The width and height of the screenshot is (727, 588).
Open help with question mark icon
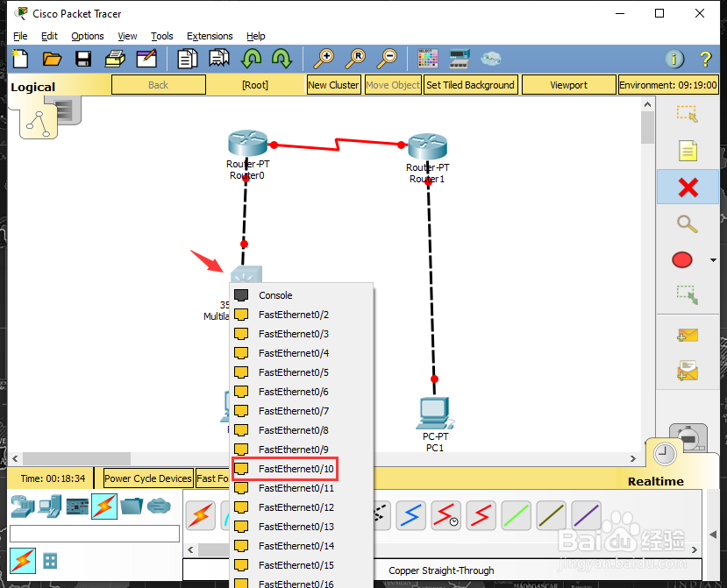click(705, 59)
